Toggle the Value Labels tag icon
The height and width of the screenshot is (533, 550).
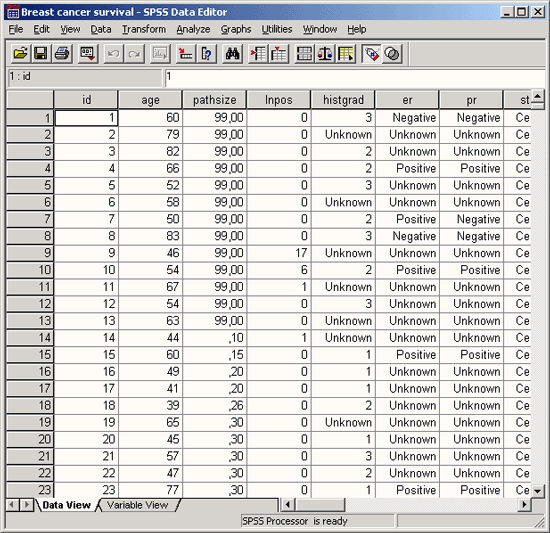point(371,54)
